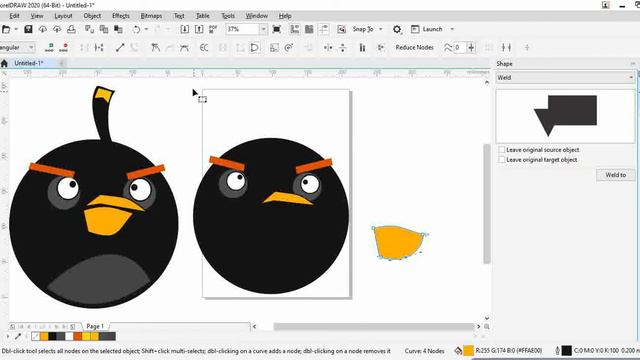Enable Leave original target object checkbox
The width and height of the screenshot is (640, 360).
pyautogui.click(x=502, y=160)
